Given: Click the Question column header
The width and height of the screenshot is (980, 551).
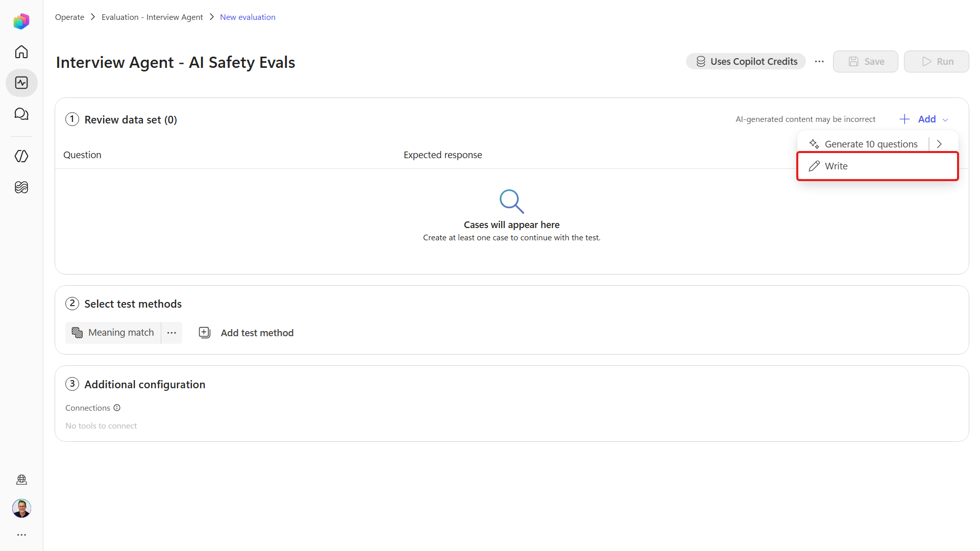Looking at the screenshot, I should pos(82,155).
